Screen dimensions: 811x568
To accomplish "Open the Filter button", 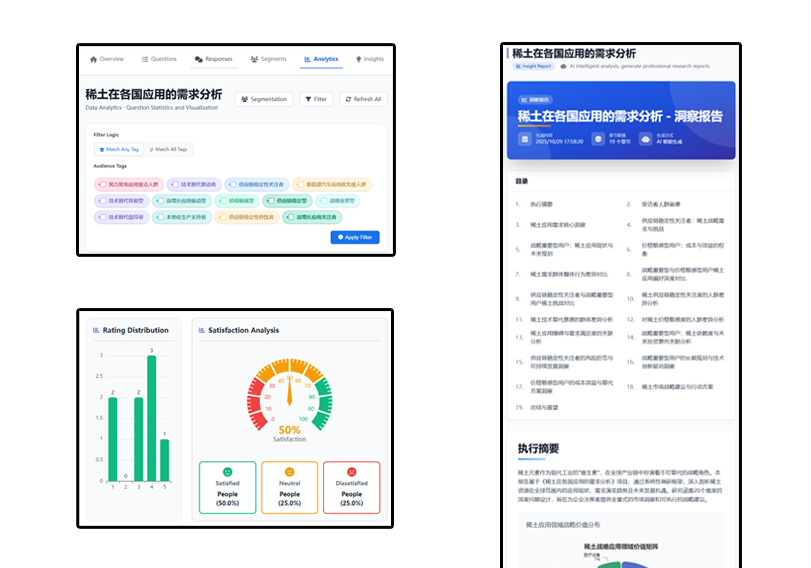I will 316,99.
